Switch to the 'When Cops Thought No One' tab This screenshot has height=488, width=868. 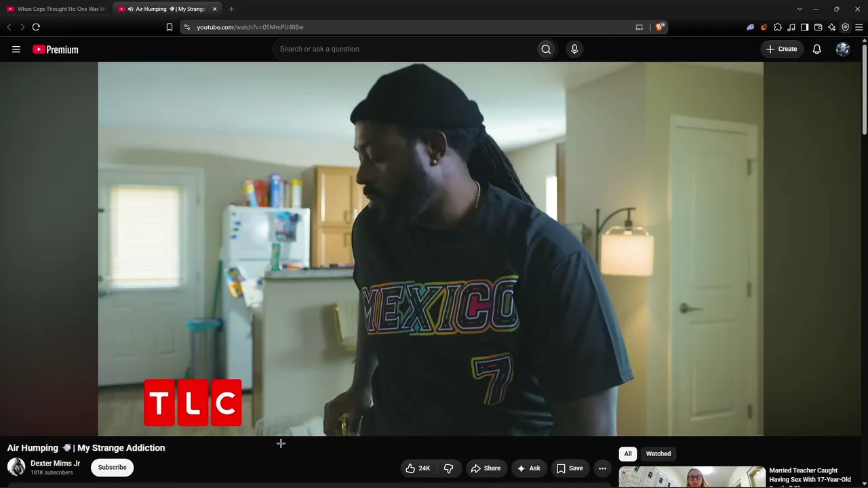click(56, 9)
